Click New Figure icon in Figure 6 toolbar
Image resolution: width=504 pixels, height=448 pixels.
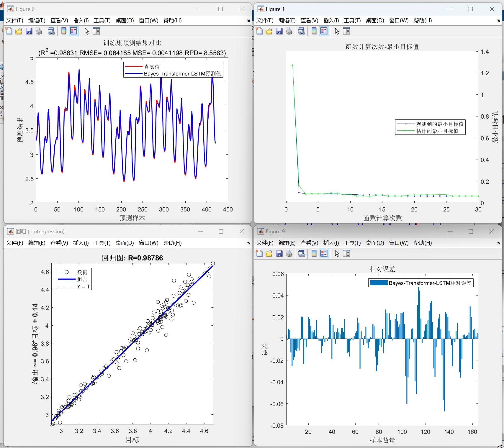point(9,31)
